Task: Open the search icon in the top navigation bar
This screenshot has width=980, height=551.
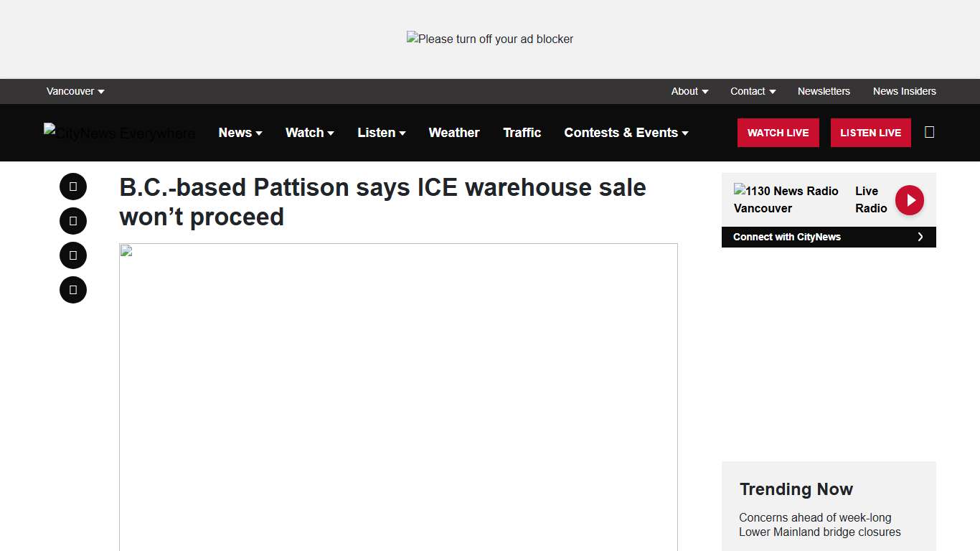Action: [x=929, y=132]
